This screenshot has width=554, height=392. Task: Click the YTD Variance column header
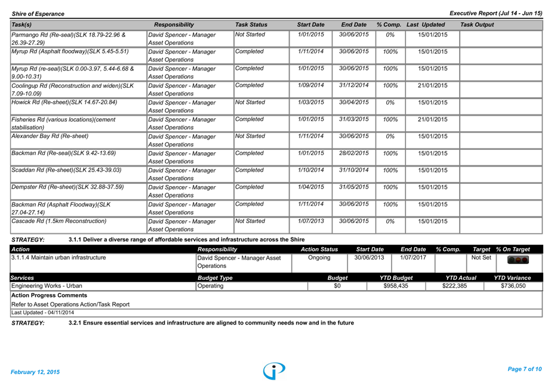coord(512,278)
